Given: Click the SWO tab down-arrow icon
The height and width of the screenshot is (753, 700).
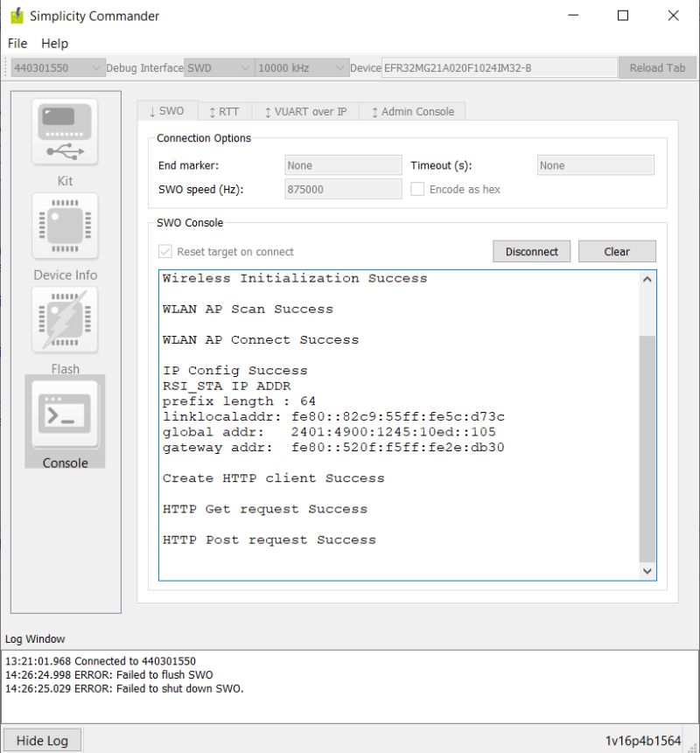Looking at the screenshot, I should click(153, 110).
